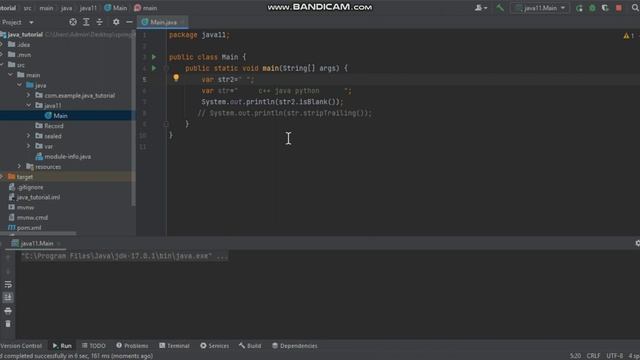
Task: Click the cursor position 5:20 status
Action: (x=575, y=356)
